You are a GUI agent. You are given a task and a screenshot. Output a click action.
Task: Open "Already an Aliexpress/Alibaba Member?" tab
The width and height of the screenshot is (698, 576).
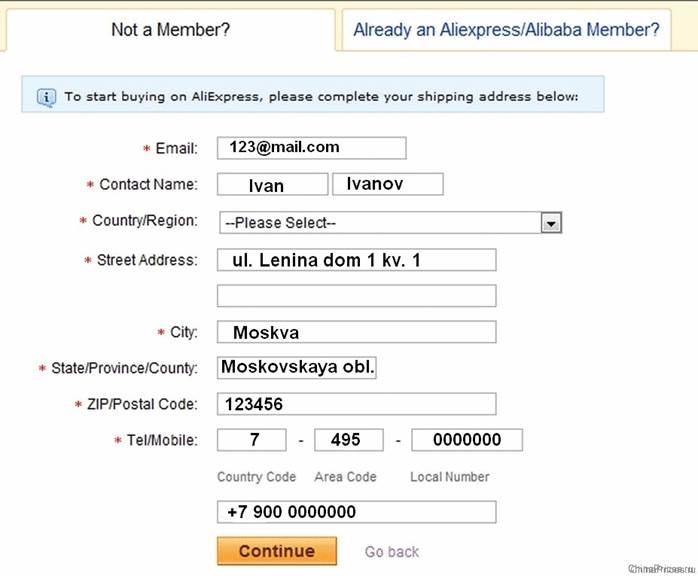coord(506,30)
